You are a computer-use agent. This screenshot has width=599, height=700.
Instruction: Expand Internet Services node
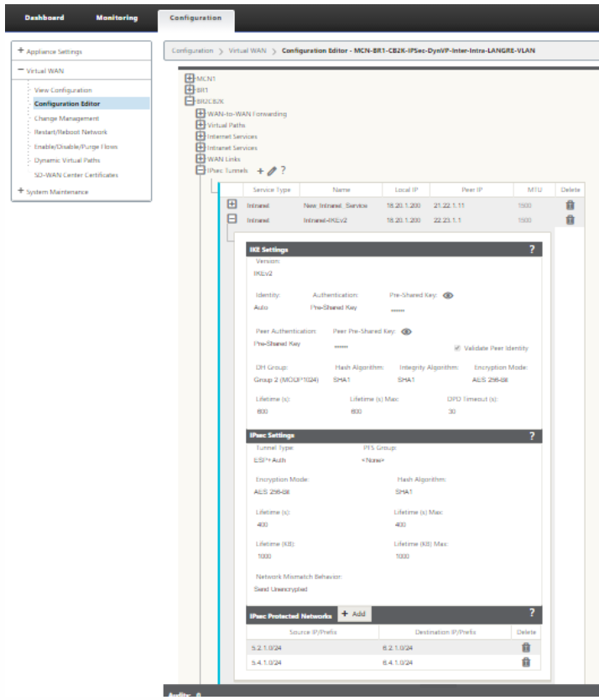(x=201, y=136)
